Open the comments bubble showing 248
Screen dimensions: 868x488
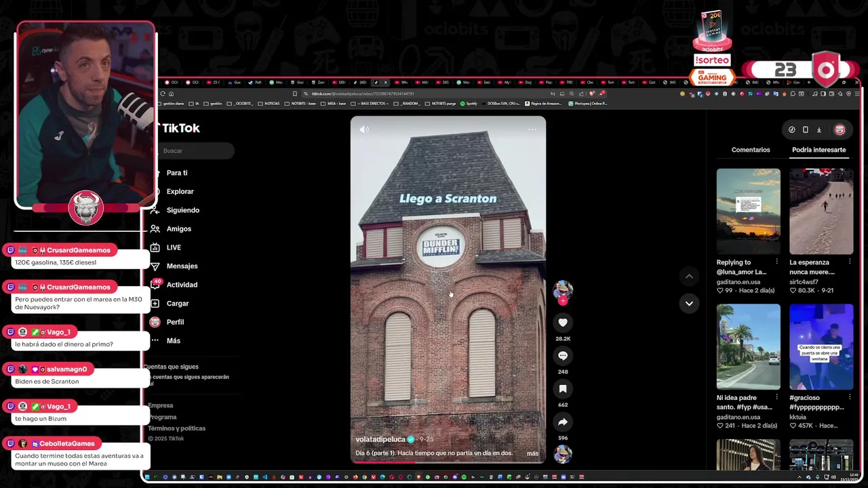click(x=563, y=356)
